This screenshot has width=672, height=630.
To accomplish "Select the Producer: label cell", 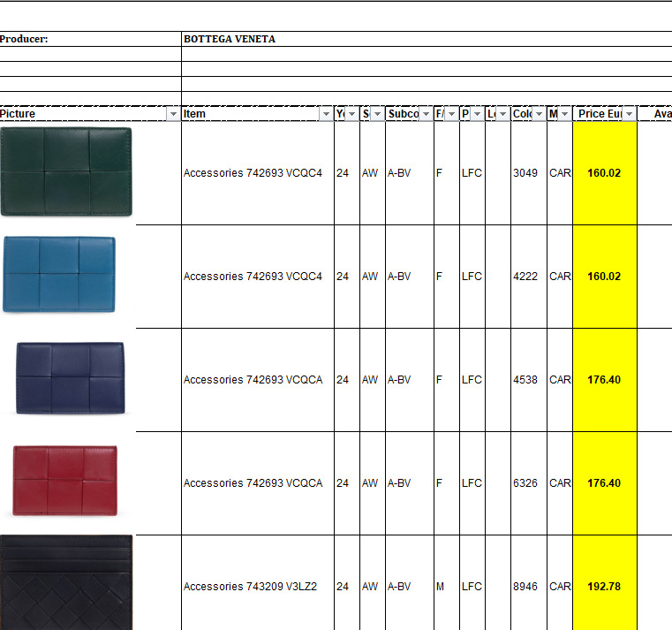I will pos(90,39).
